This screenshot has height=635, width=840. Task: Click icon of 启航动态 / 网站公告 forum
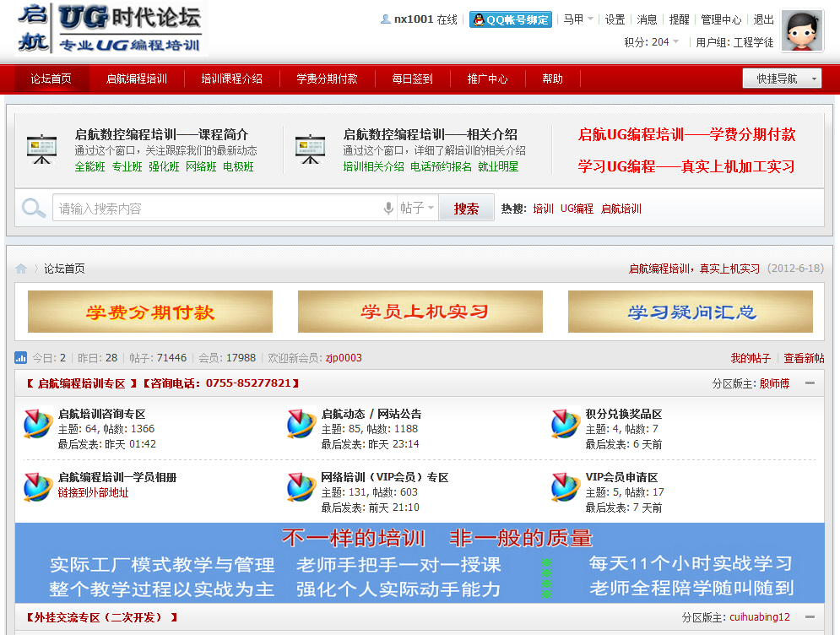301,424
